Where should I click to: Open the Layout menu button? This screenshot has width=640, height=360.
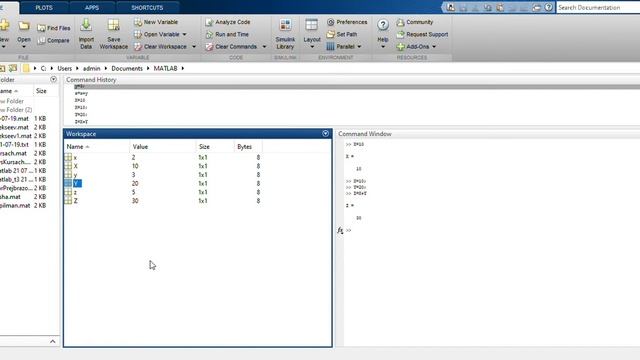click(312, 34)
